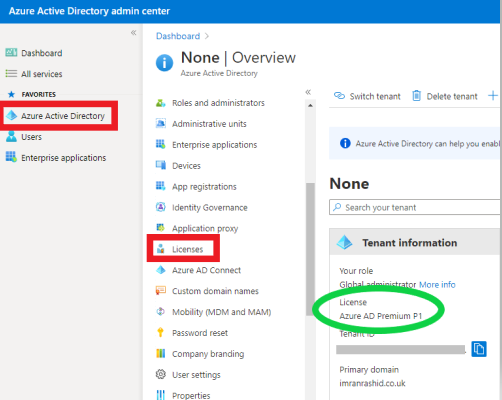Open Company branding

point(208,354)
